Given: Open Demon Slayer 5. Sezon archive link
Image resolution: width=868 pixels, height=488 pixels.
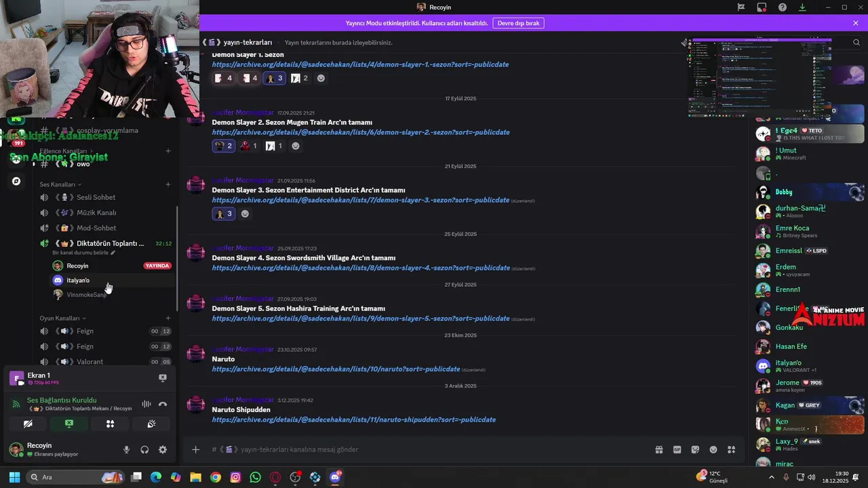Looking at the screenshot, I should pos(360,319).
